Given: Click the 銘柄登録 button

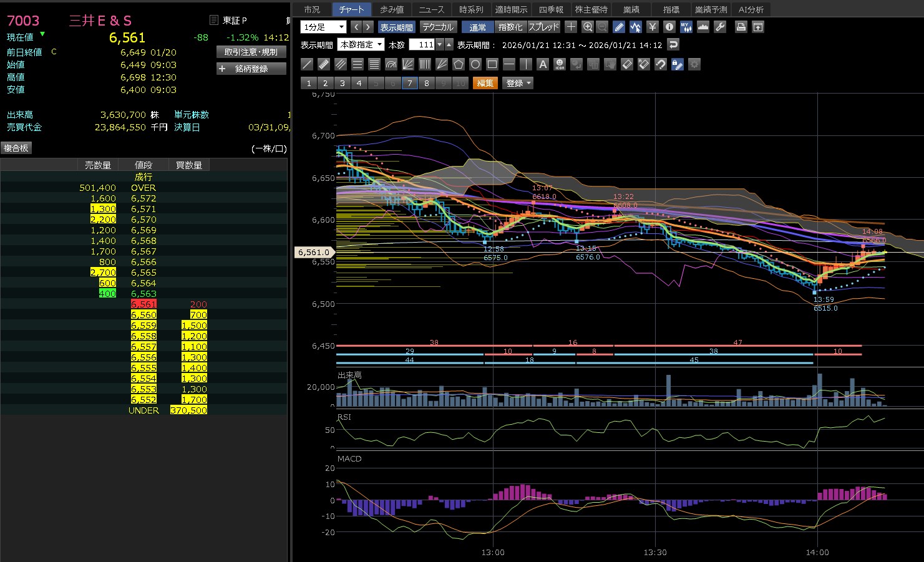Looking at the screenshot, I should (x=251, y=69).
